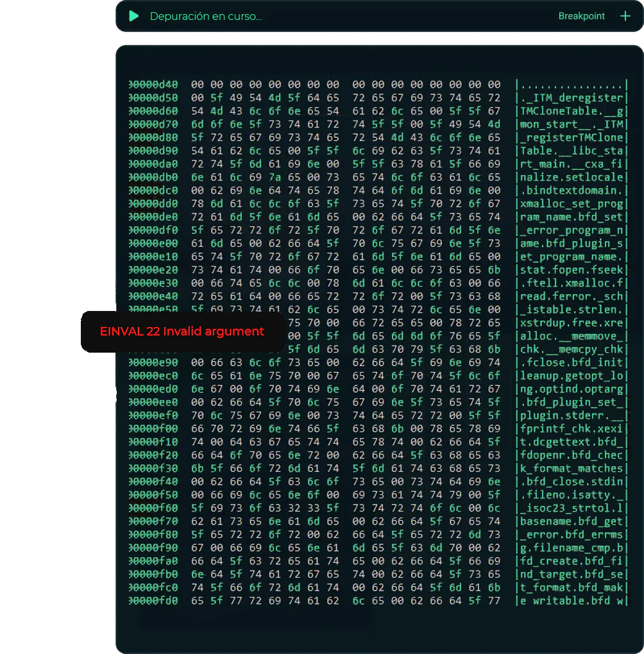
Task: Select the 'TMCloneTable.__g' ASCII column entry
Action: point(573,111)
